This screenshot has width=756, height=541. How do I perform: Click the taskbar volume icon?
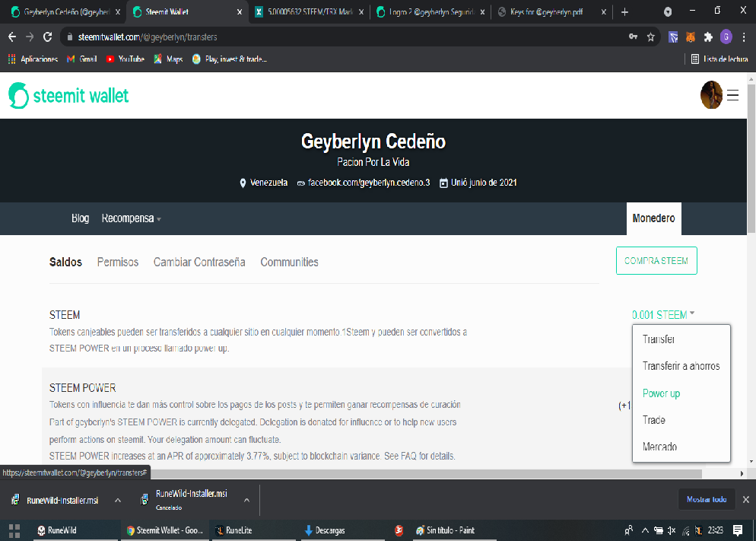pyautogui.click(x=672, y=530)
